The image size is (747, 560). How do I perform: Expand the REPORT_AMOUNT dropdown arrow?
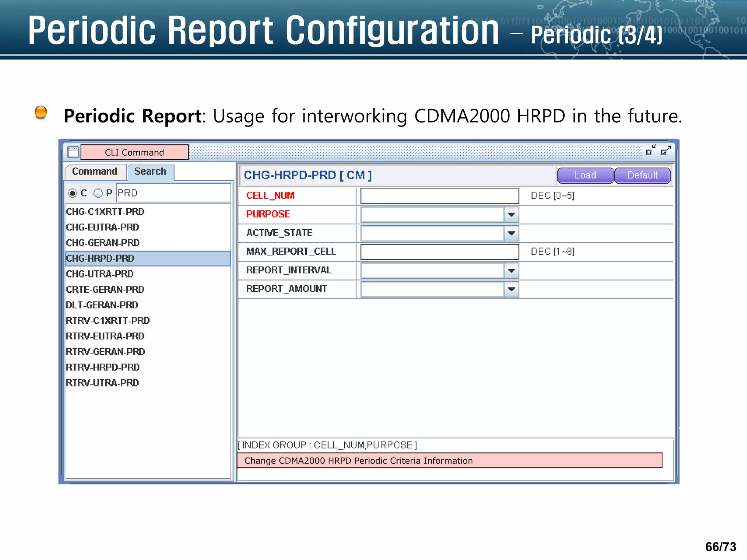(511, 289)
